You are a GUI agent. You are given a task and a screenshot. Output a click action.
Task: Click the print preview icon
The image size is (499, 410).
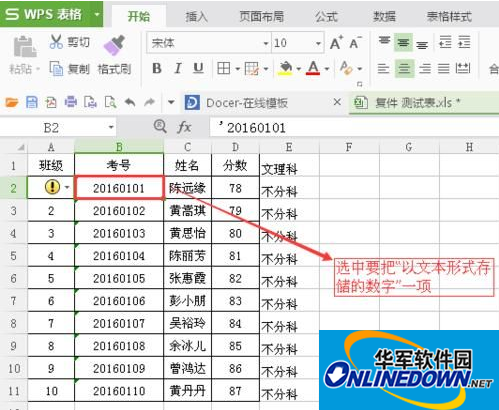pyautogui.click(x=90, y=102)
